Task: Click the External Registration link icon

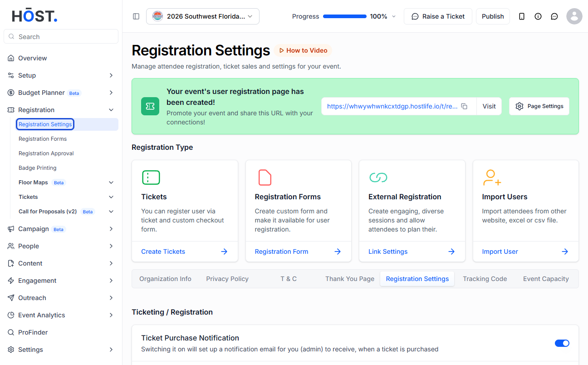Action: [378, 178]
